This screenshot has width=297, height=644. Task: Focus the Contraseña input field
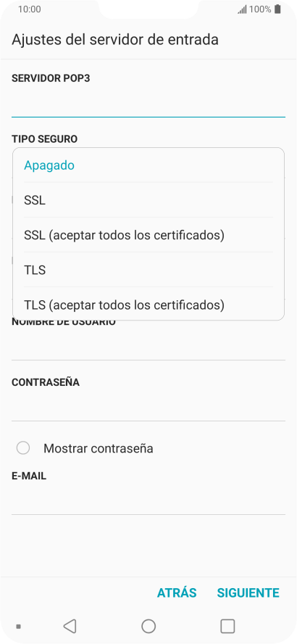[148, 407]
